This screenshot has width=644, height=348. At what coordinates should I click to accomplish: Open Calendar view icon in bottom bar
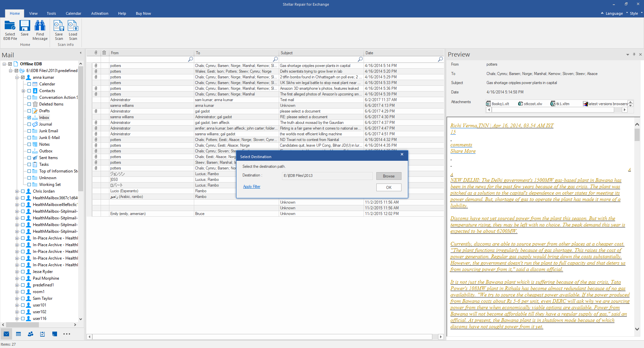point(18,334)
